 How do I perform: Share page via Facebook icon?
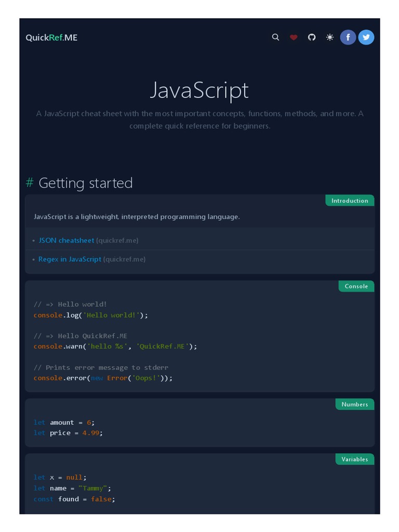coord(348,37)
